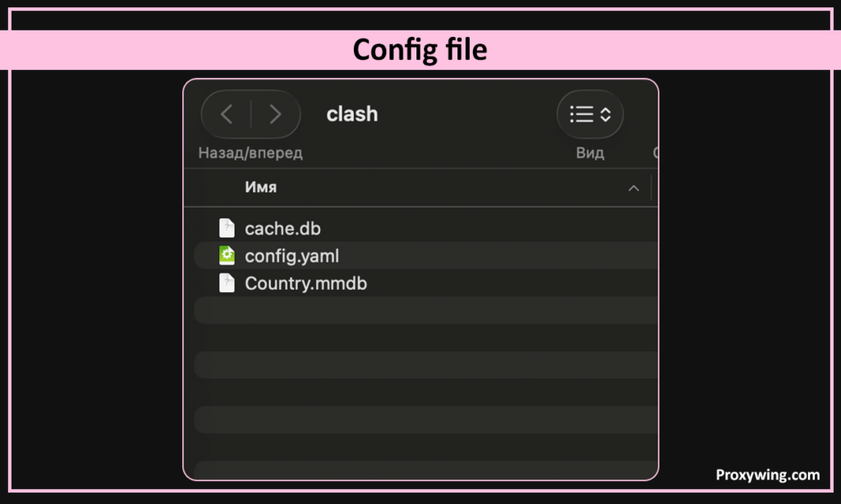The image size is (841, 504).
Task: Click the clash folder title
Action: (x=352, y=114)
